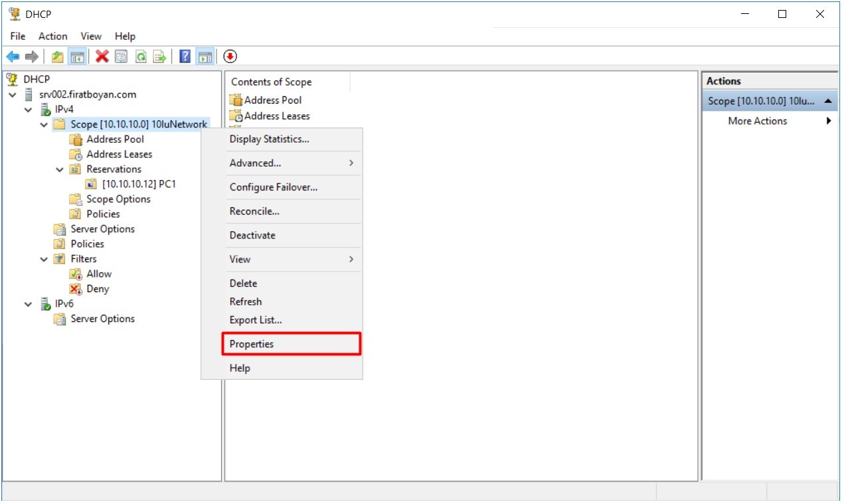This screenshot has width=844, height=504.
Task: Open the File menu
Action: pos(18,37)
